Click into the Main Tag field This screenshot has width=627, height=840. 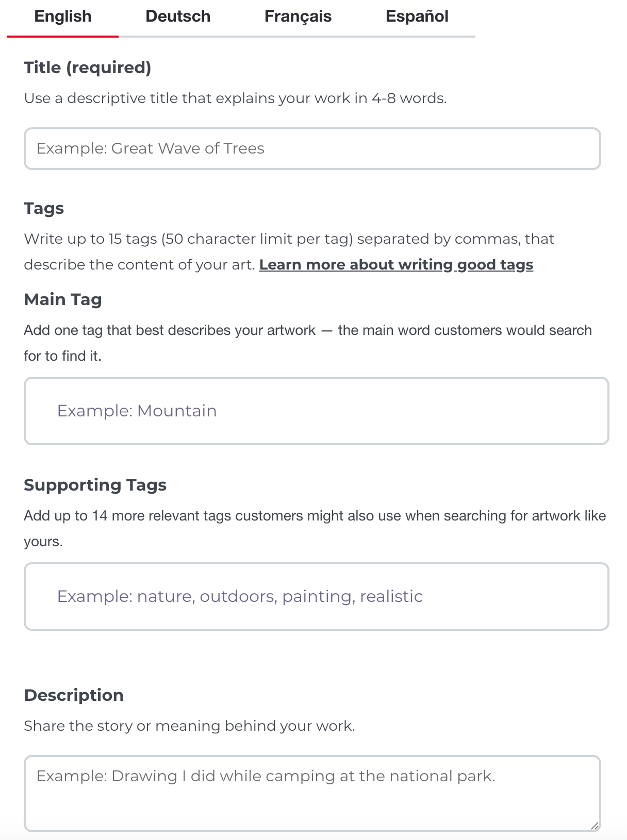click(x=317, y=411)
